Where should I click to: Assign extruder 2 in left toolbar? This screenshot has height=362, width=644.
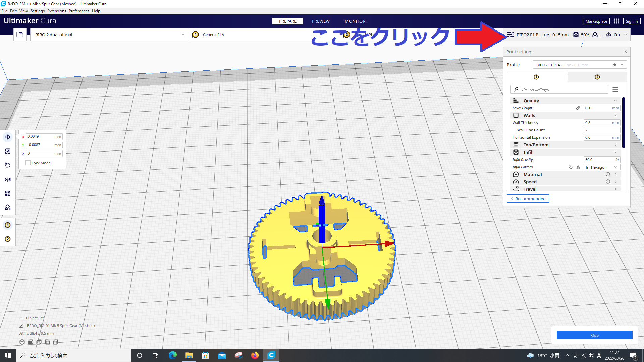pos(8,239)
